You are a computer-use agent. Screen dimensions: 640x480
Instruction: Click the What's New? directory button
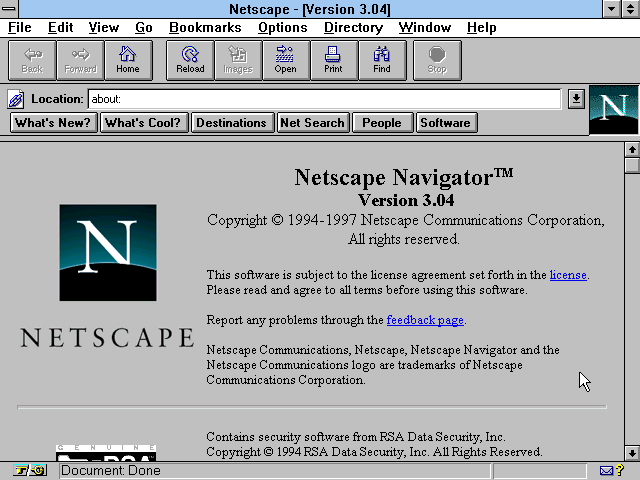[53, 123]
